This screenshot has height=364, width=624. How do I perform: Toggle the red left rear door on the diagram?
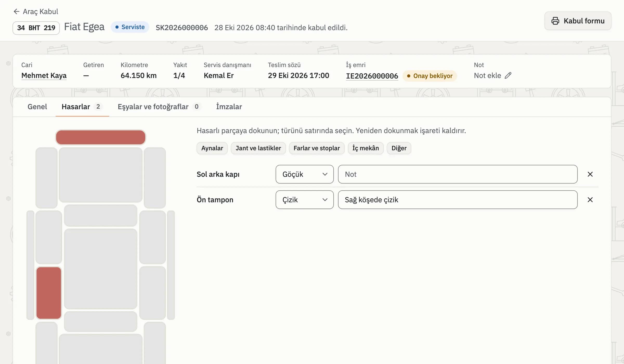point(49,293)
